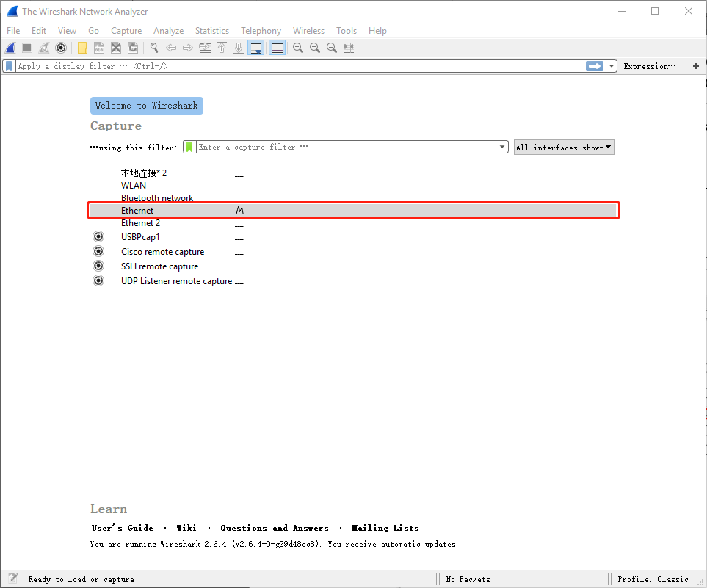Open a capture file via yellow folder icon
Image resolution: width=707 pixels, height=588 pixels.
[x=82, y=48]
